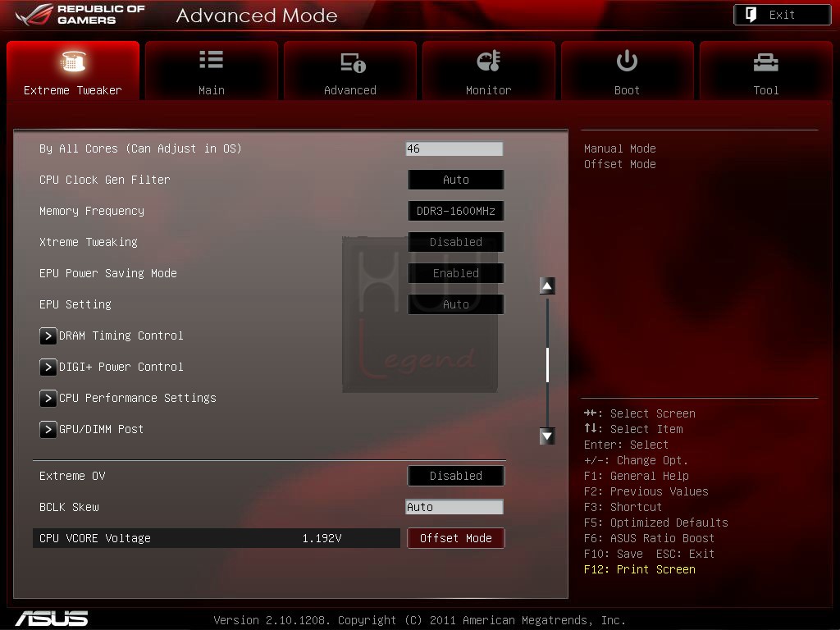840x630 pixels.
Task: Click the Monitor gauge thermometer icon
Action: click(x=489, y=61)
